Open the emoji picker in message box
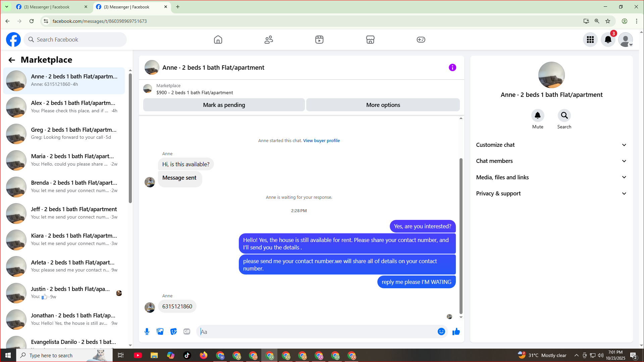644x362 pixels. tap(441, 331)
